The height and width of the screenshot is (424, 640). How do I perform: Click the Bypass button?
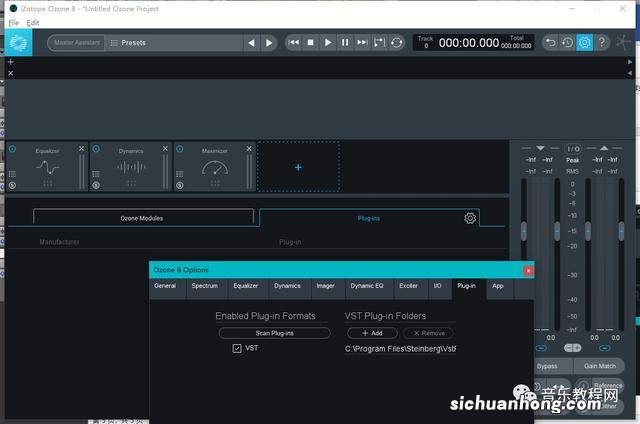pos(553,366)
